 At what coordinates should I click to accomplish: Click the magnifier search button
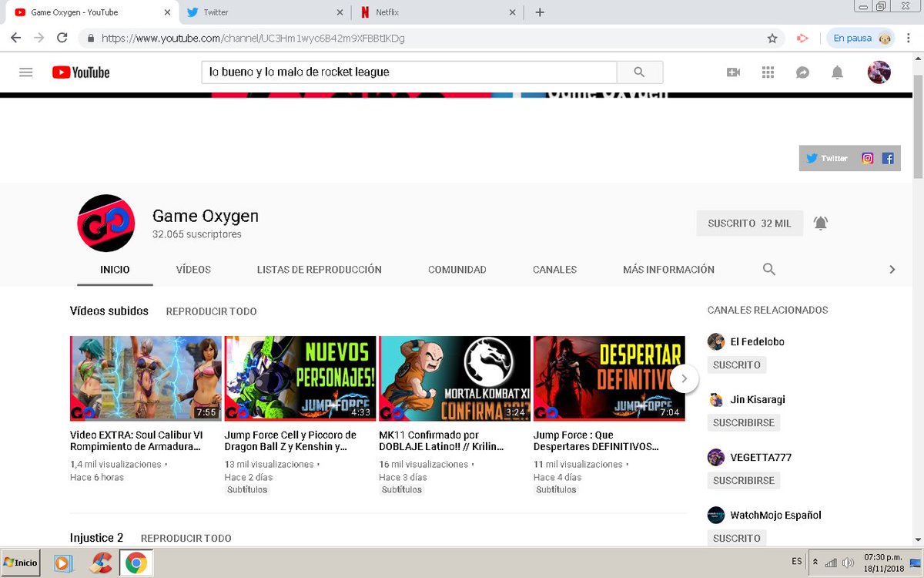[639, 72]
